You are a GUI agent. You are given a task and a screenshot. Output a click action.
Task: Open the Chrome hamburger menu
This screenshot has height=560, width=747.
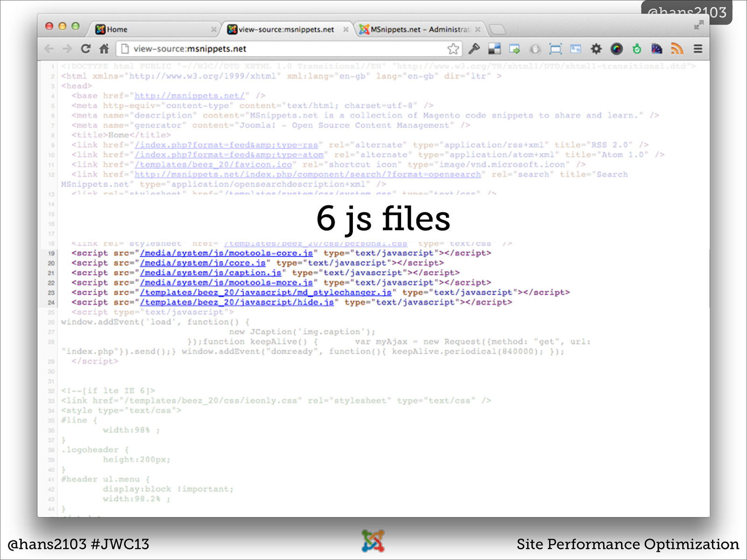point(698,49)
